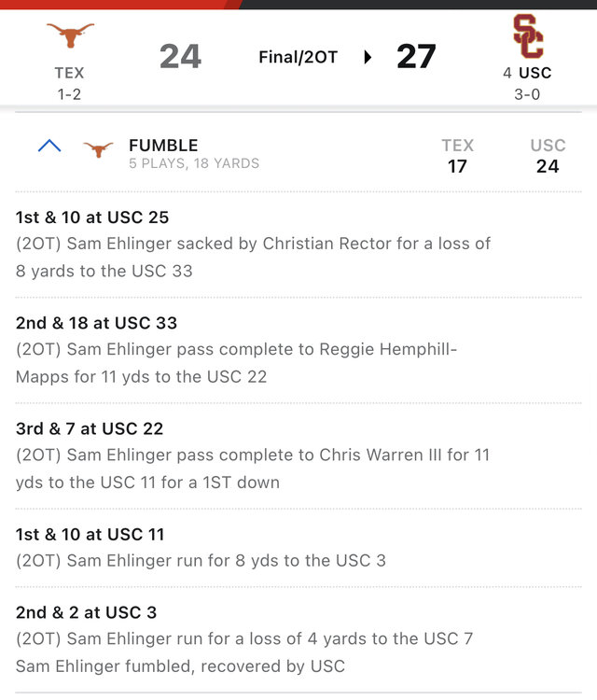Click the Texas 1-2 record text
The image size is (597, 700).
point(69,93)
